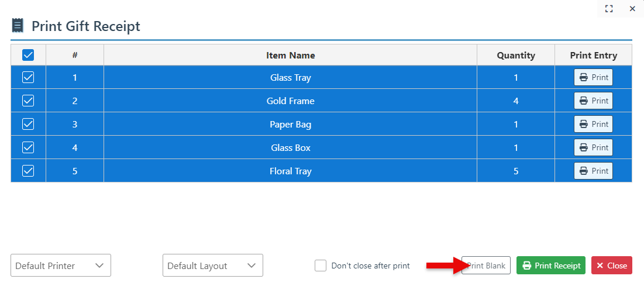644x286 pixels.
Task: Click the fullscreen expand icon
Action: pyautogui.click(x=609, y=9)
